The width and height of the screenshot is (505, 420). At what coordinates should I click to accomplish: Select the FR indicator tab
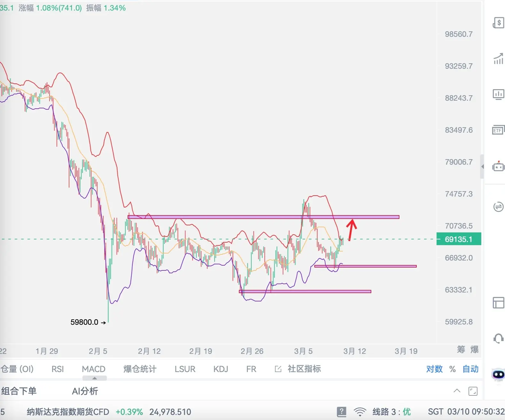pos(251,369)
